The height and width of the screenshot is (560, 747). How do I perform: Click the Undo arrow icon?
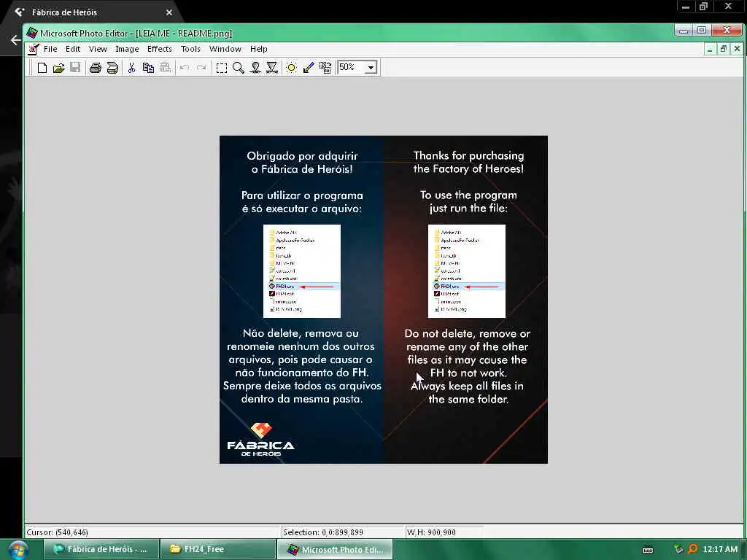(185, 68)
